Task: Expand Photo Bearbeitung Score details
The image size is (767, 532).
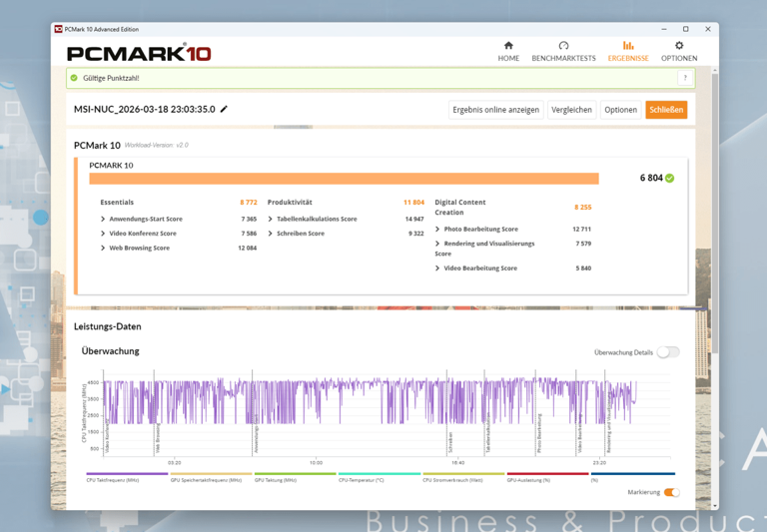Action: [x=437, y=230]
